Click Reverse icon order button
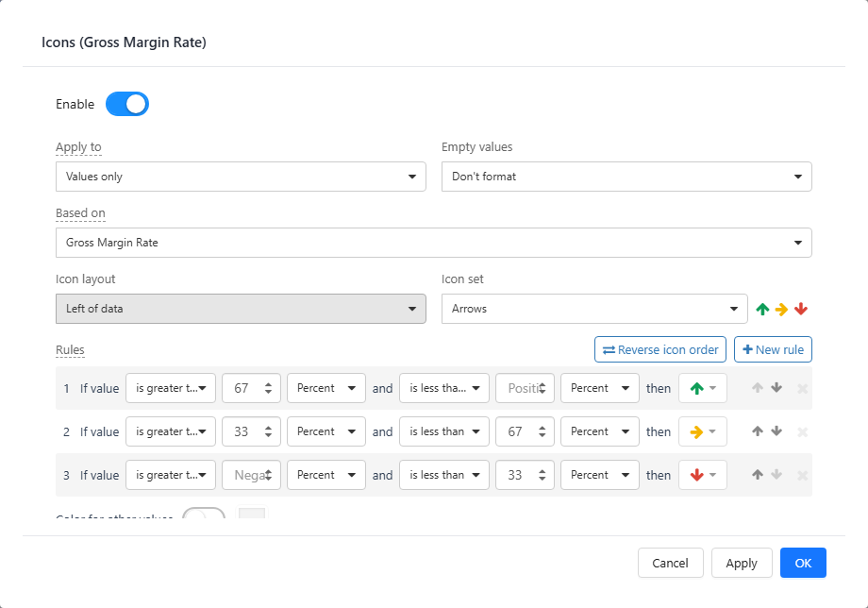868x608 pixels. pyautogui.click(x=660, y=349)
